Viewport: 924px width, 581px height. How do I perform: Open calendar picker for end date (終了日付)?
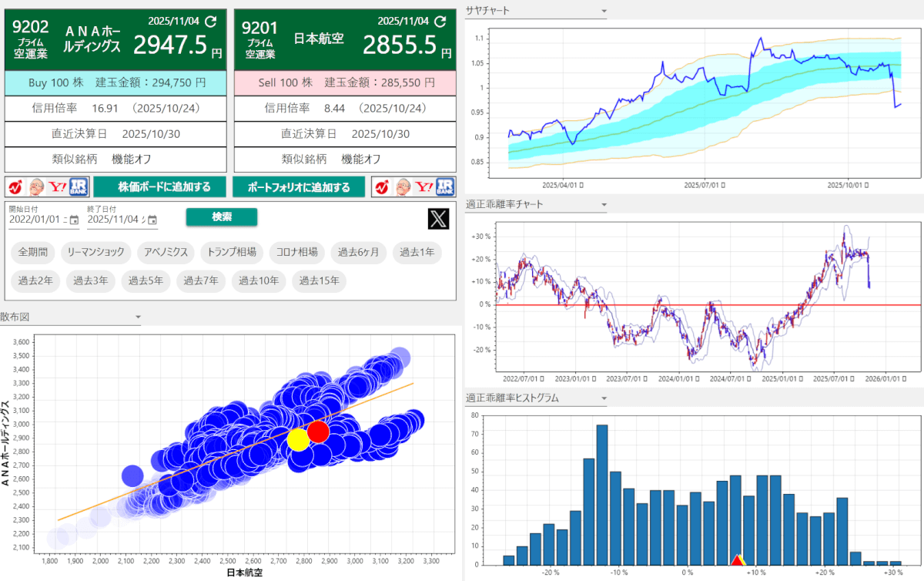point(152,220)
